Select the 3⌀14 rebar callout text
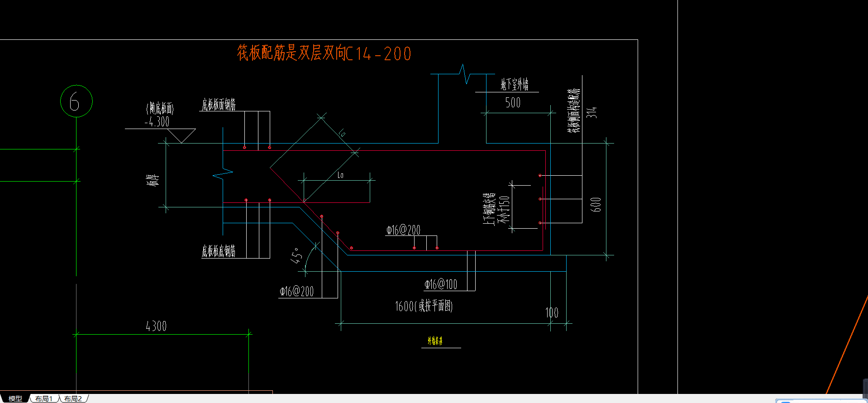The image size is (868, 403). pyautogui.click(x=591, y=112)
